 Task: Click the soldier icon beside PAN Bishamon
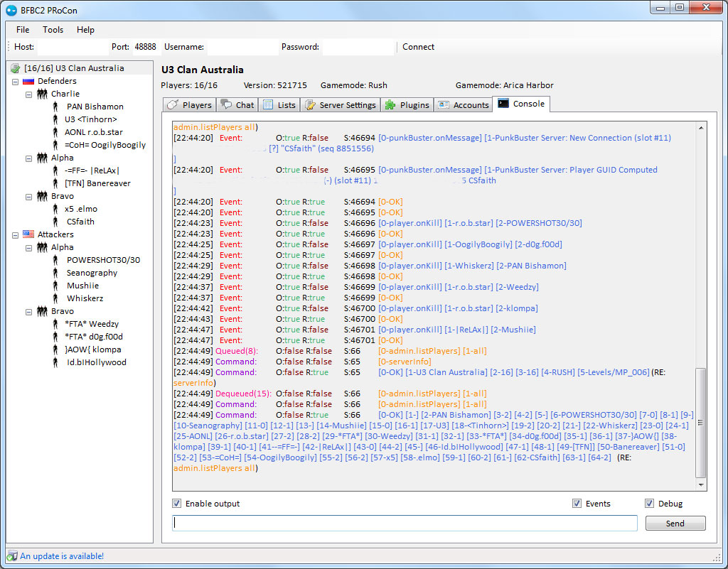(55, 107)
